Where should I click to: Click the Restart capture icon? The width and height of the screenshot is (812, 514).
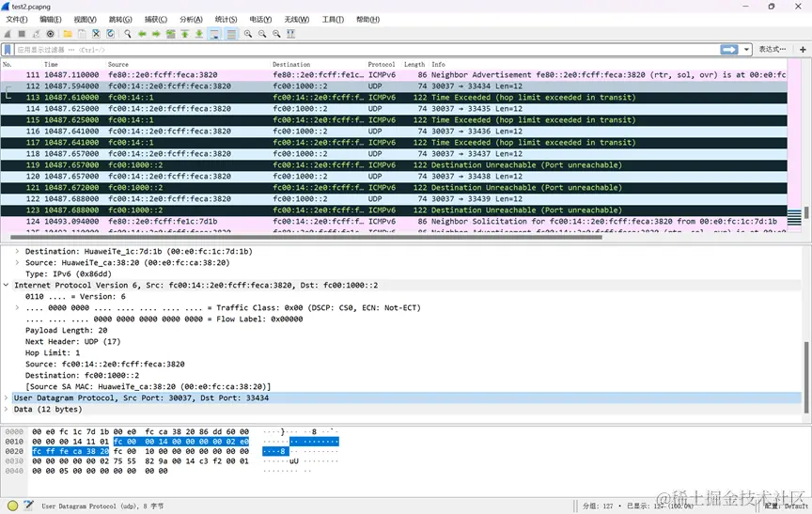[x=36, y=34]
